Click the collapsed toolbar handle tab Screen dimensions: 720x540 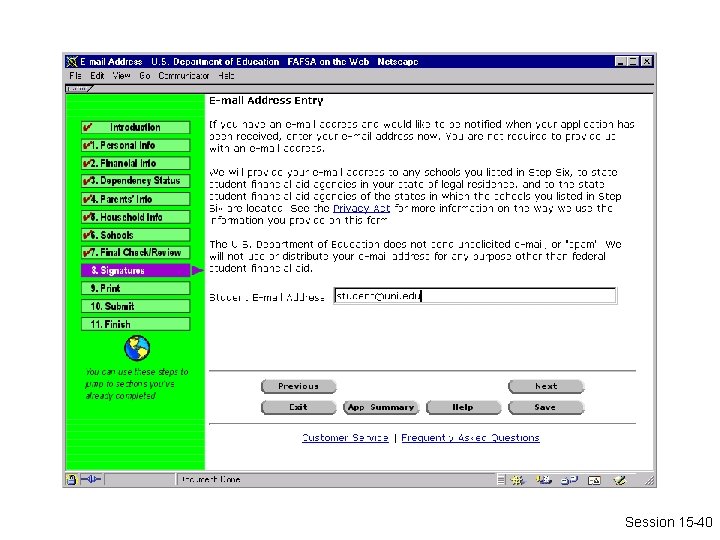(x=79, y=89)
